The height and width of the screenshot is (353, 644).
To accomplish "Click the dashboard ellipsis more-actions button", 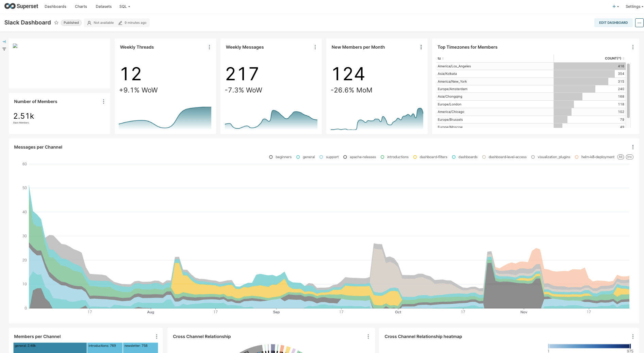I will (x=639, y=23).
